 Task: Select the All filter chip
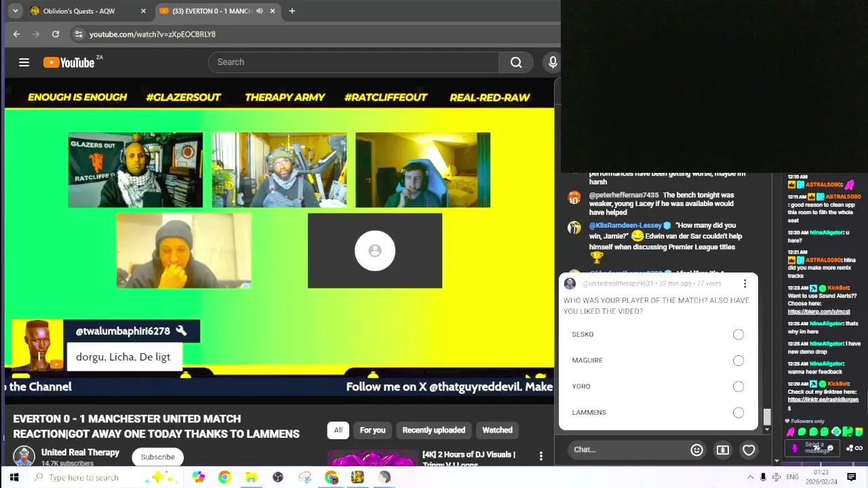tap(338, 430)
